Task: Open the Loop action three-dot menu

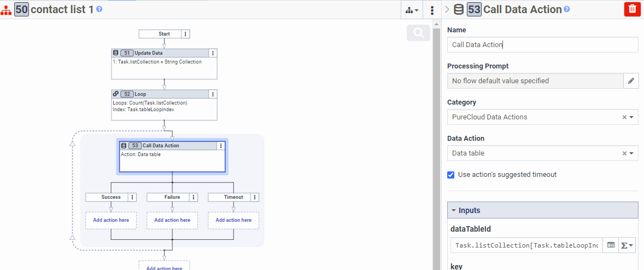Action: click(x=213, y=94)
